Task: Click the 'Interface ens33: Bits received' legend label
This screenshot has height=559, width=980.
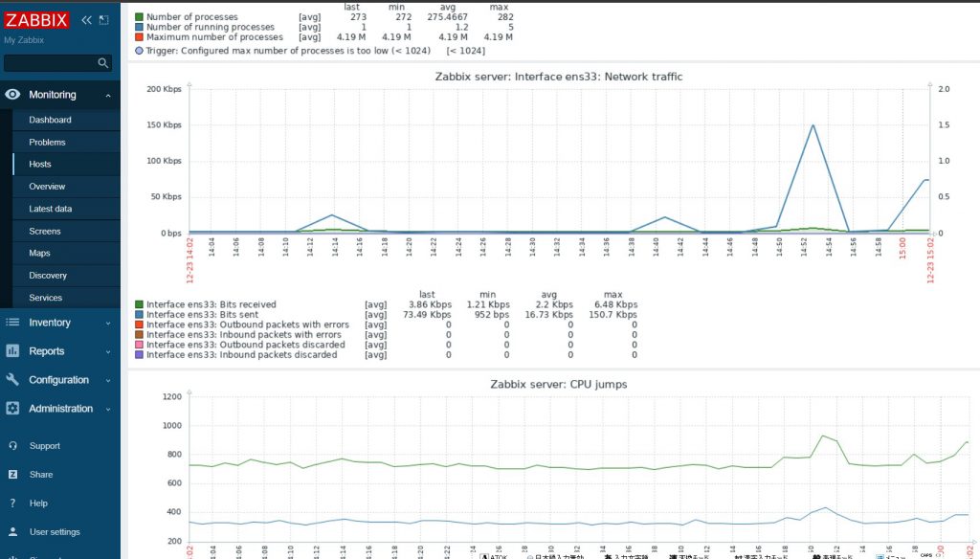Action: pyautogui.click(x=212, y=304)
